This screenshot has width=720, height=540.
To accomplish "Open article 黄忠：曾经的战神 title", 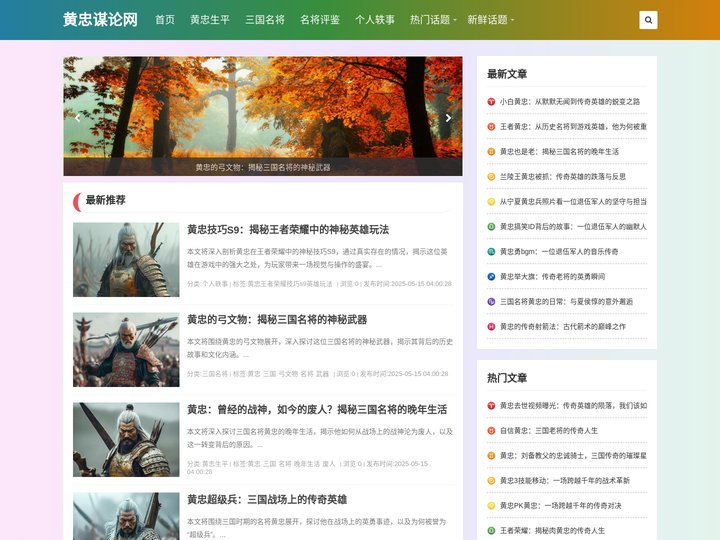I will tap(317, 410).
